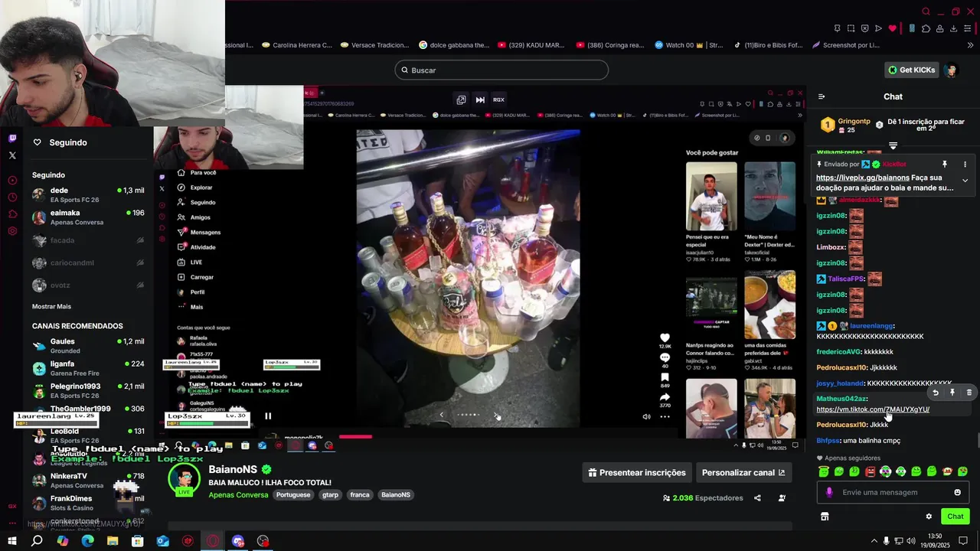This screenshot has height=551, width=980.
Task: Unpin the KickBot pinned message
Action: 945,165
